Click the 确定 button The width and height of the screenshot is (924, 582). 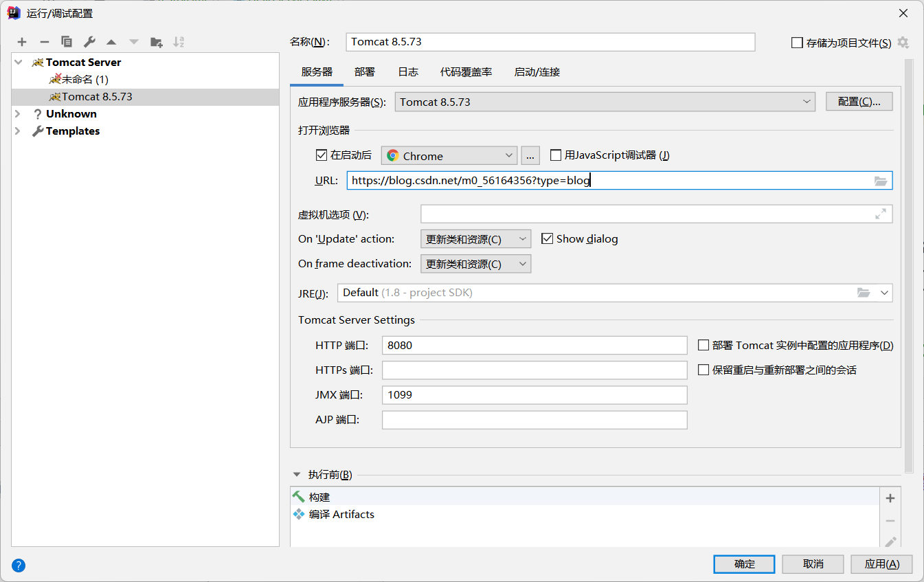[x=745, y=564]
